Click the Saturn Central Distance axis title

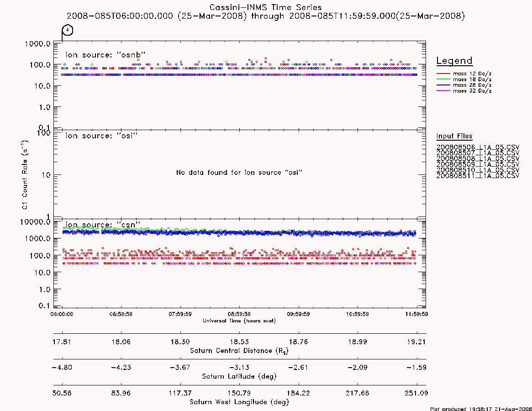[x=239, y=351]
